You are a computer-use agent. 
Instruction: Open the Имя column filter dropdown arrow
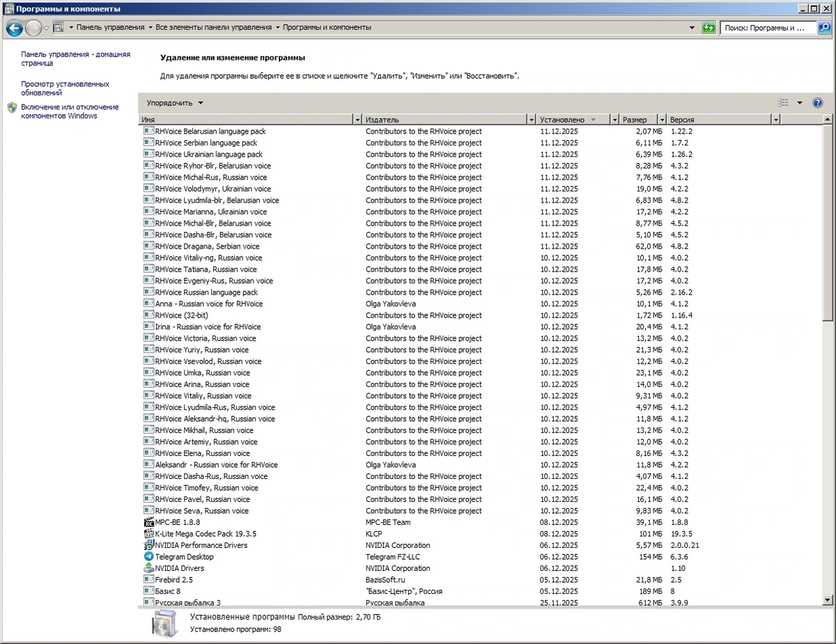coord(358,120)
